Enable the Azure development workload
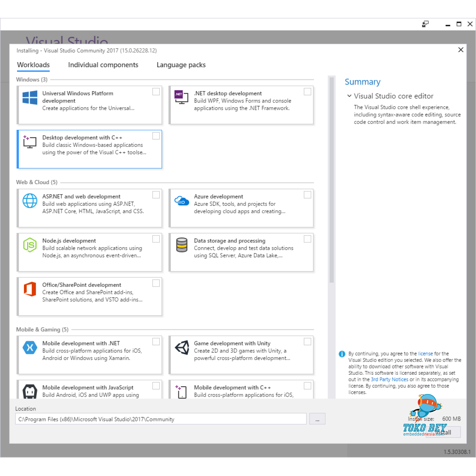Image resolution: width=476 pixels, height=476 pixels. 308,195
